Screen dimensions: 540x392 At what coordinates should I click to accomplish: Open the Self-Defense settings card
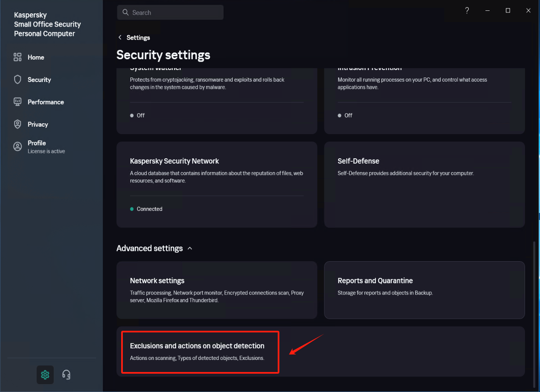pos(424,184)
